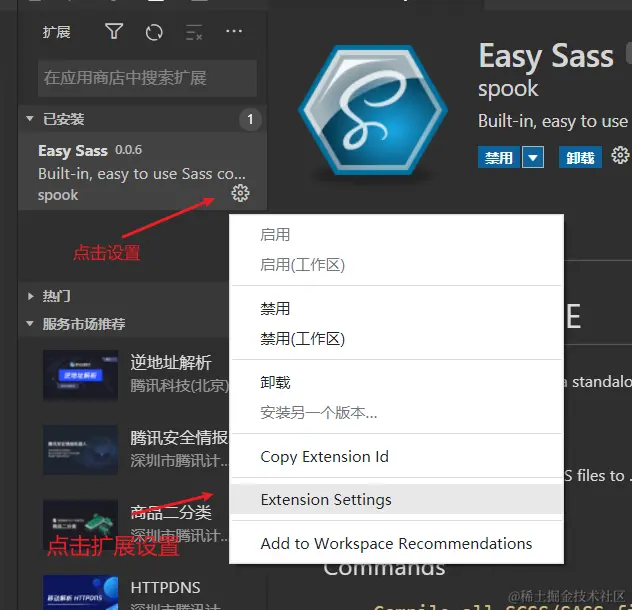This screenshot has height=610, width=632.
Task: Click Copy Extension Id
Action: [397, 457]
